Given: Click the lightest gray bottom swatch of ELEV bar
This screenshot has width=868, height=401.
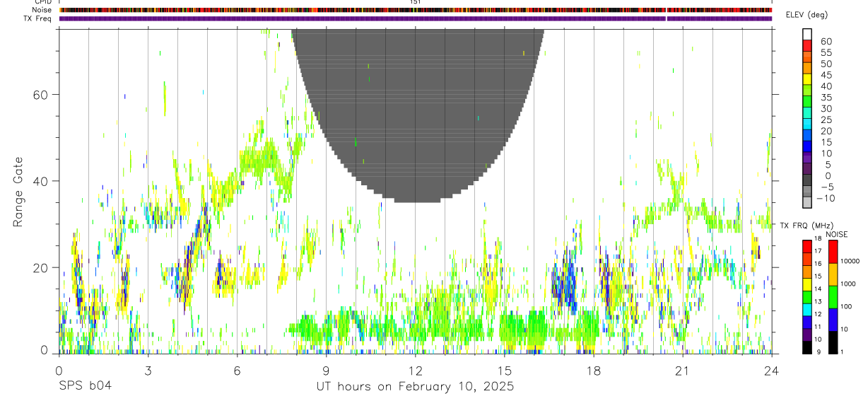Looking at the screenshot, I should [x=807, y=201].
